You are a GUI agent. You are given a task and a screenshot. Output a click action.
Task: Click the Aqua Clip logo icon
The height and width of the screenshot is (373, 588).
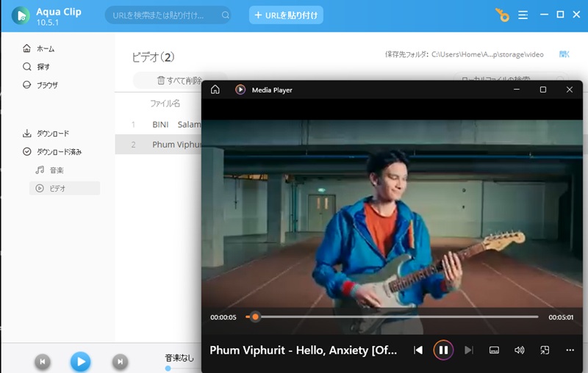pos(21,15)
